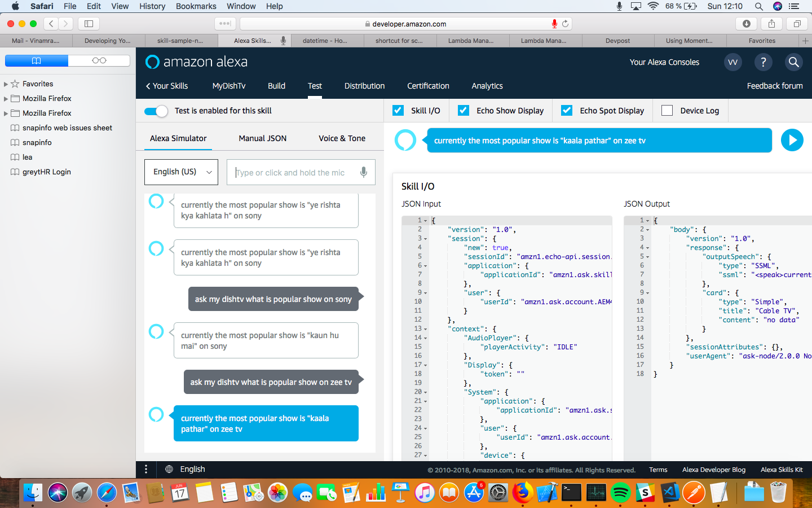Go back to Your Skills
The width and height of the screenshot is (812, 508).
(x=167, y=86)
